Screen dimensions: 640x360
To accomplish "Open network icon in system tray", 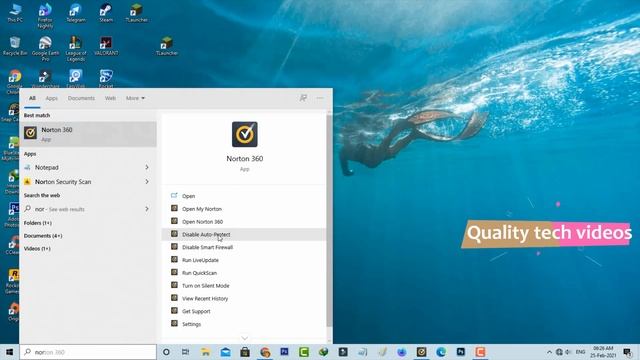I will 559,352.
